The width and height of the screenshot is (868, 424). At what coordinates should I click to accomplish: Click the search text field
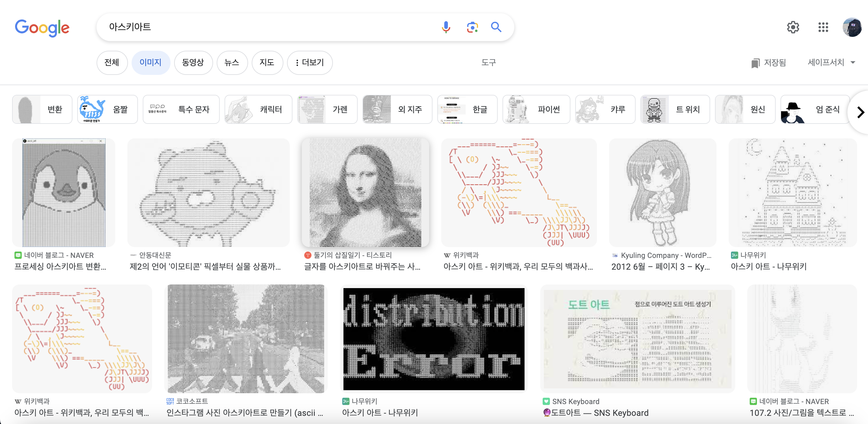tap(263, 27)
